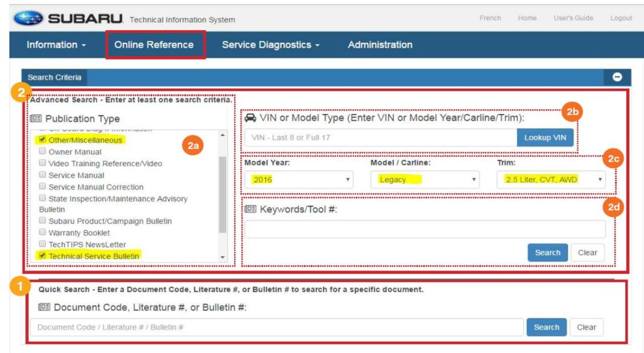The width and height of the screenshot is (644, 353).
Task: Switch to Online Reference tab
Action: point(154,45)
